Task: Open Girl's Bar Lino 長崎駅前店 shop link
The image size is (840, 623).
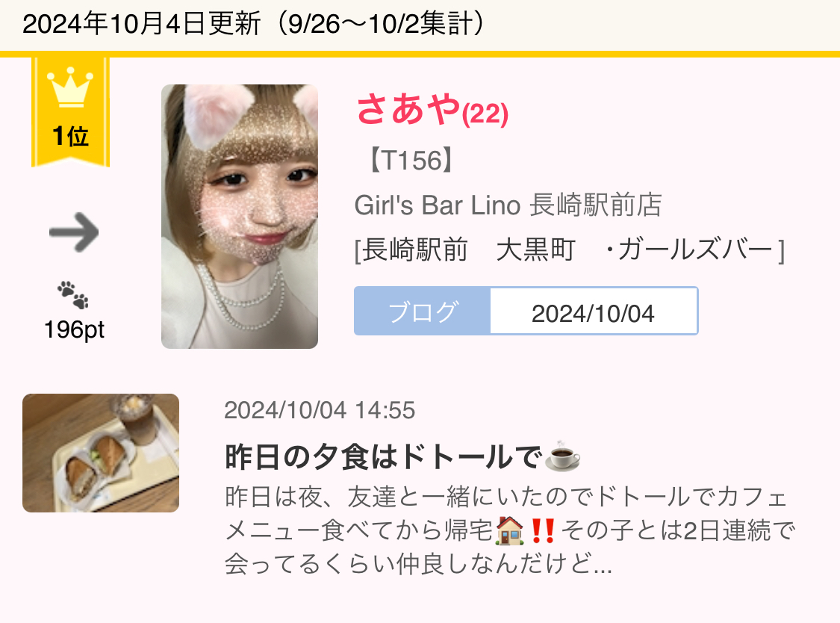Action: coord(508,205)
